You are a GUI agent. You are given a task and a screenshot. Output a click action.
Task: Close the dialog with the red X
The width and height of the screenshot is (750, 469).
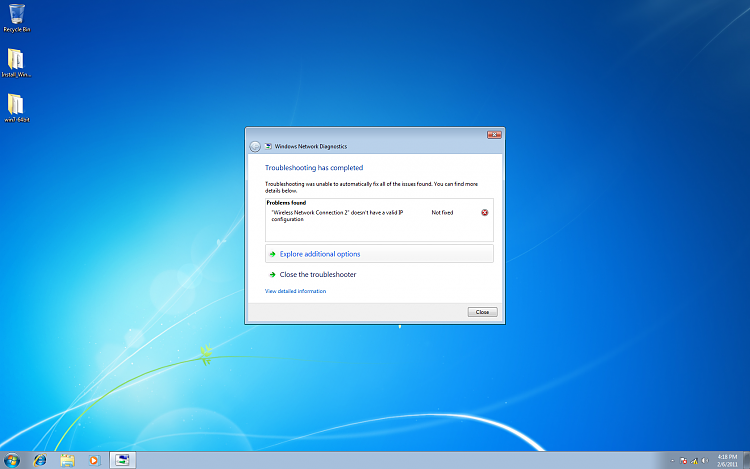[494, 135]
